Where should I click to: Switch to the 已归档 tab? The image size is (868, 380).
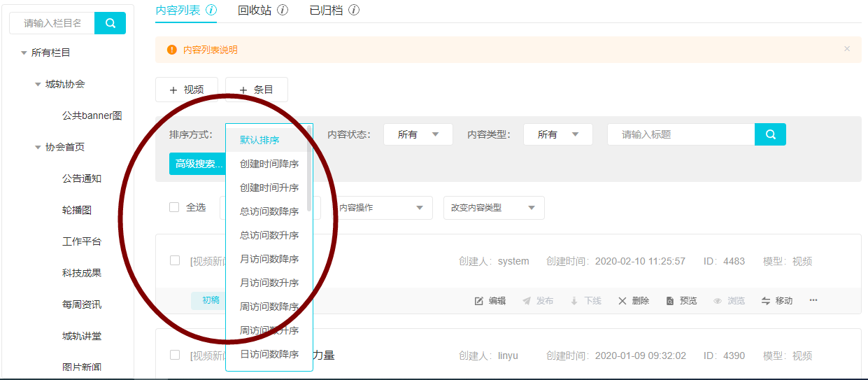(326, 10)
